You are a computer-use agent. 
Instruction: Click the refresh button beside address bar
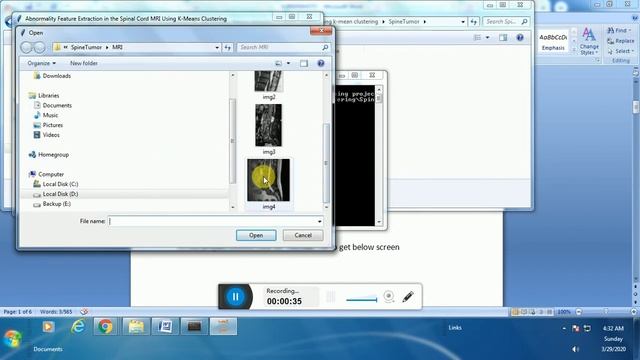tap(227, 47)
